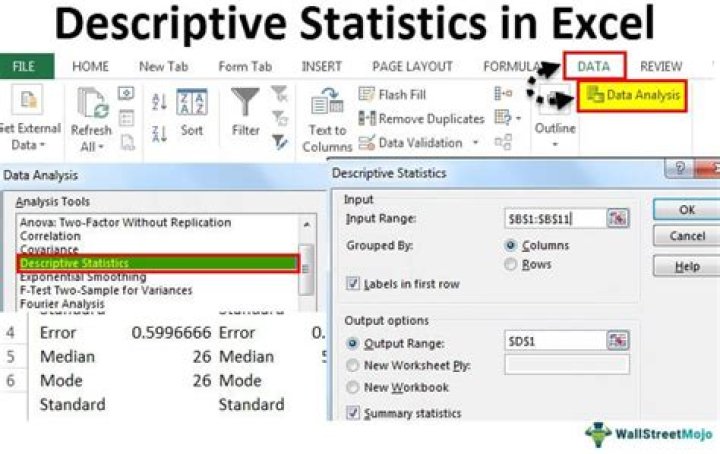720x454 pixels.
Task: Open the Connections icon beside Refresh All
Action: pos(126,94)
